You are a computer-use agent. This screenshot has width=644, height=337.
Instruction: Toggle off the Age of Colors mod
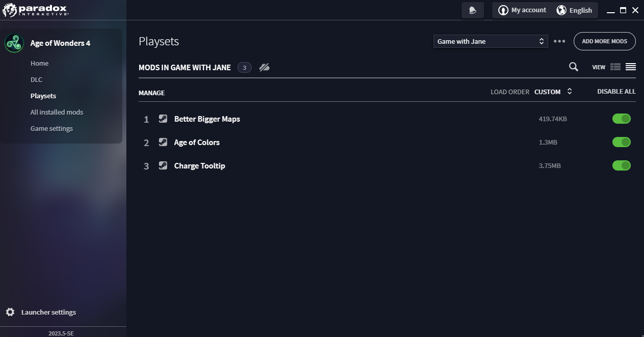pyautogui.click(x=621, y=142)
